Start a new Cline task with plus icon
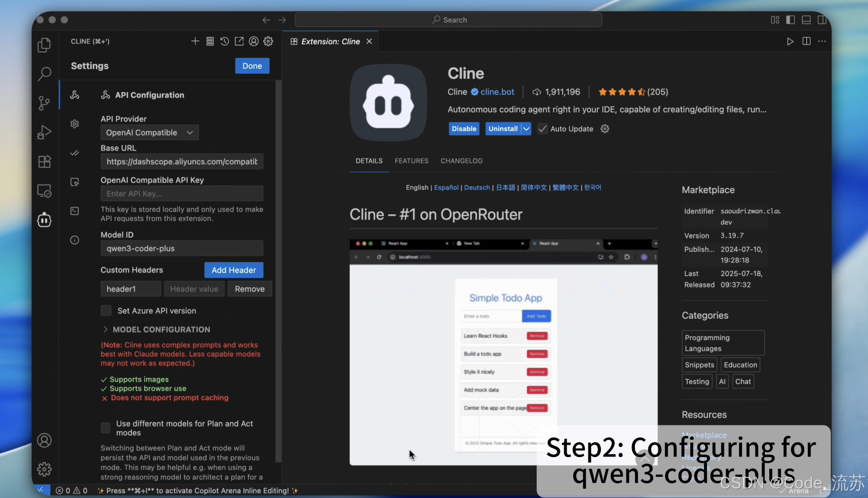The width and height of the screenshot is (868, 498). (x=196, y=41)
